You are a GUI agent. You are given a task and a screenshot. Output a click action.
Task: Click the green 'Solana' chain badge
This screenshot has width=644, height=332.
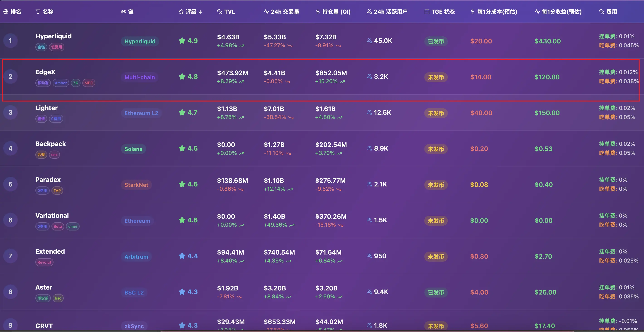pos(133,149)
